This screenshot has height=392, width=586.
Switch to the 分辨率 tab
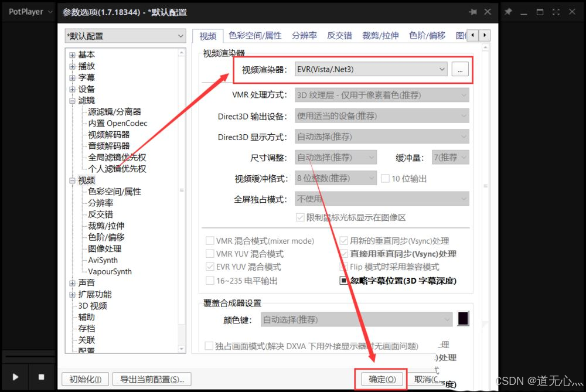click(304, 36)
